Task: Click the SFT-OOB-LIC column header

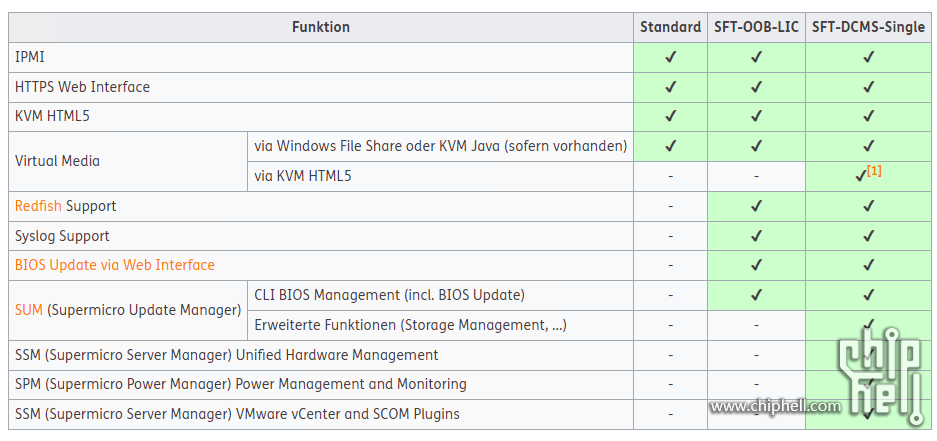Action: (x=757, y=27)
